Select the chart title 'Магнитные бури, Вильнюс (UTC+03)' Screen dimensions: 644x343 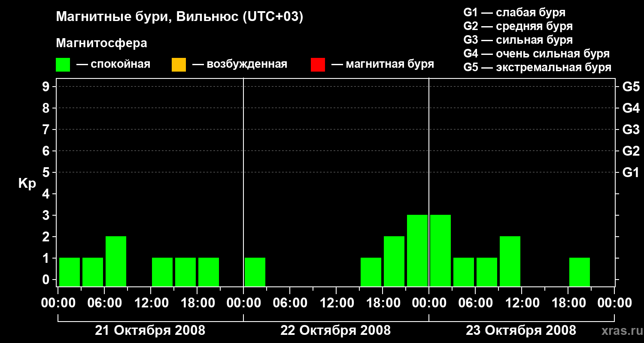(x=179, y=17)
